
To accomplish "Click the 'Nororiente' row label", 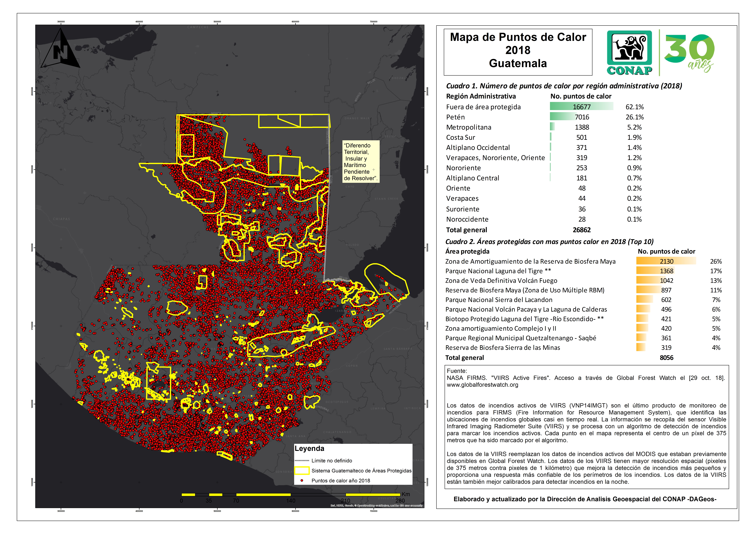I will point(463,168).
